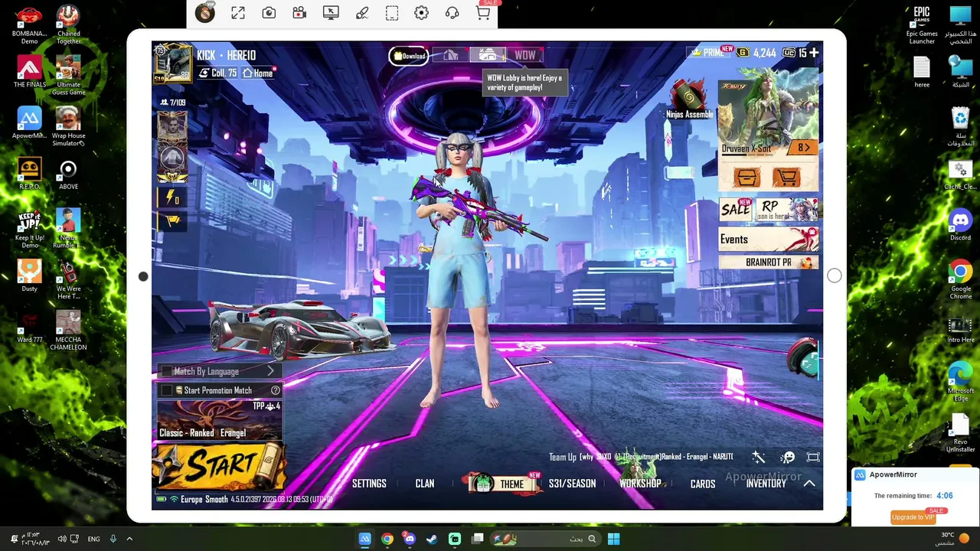
Task: Open the emote smiley icon
Action: click(787, 458)
